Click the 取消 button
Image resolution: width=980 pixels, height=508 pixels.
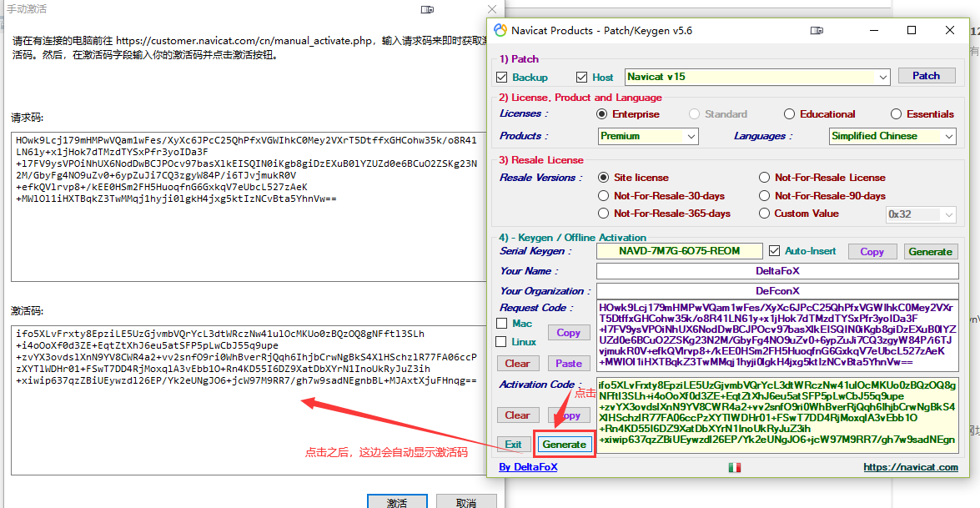(466, 502)
